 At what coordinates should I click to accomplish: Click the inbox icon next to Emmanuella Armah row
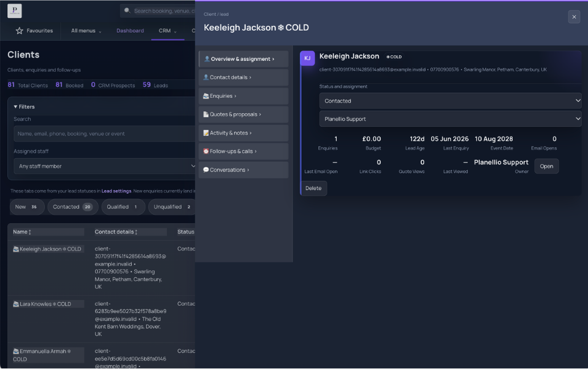[x=16, y=351]
